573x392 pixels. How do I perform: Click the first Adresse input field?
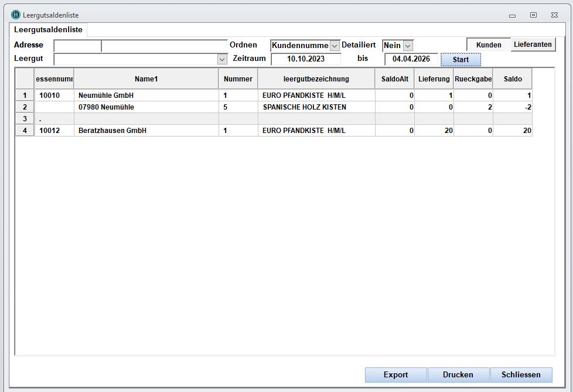(x=77, y=46)
